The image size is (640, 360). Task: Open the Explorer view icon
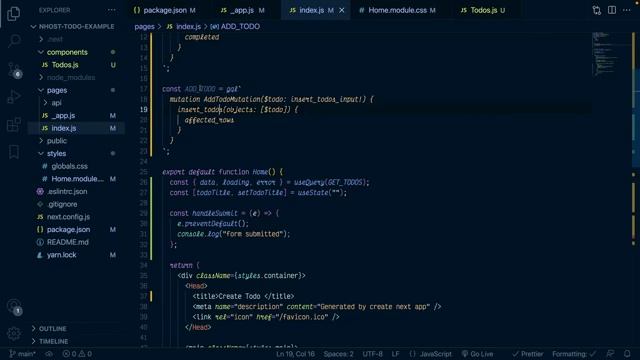[x=13, y=13]
